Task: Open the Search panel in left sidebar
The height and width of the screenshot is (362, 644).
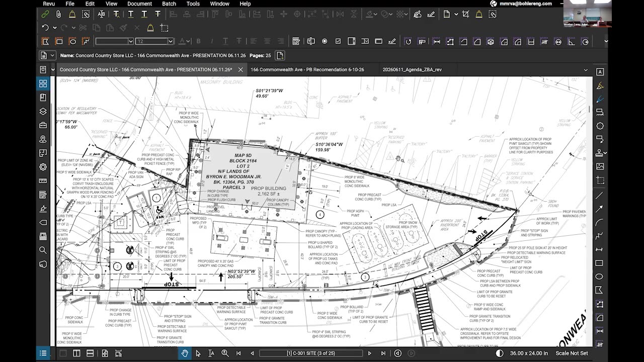Action: (43, 250)
